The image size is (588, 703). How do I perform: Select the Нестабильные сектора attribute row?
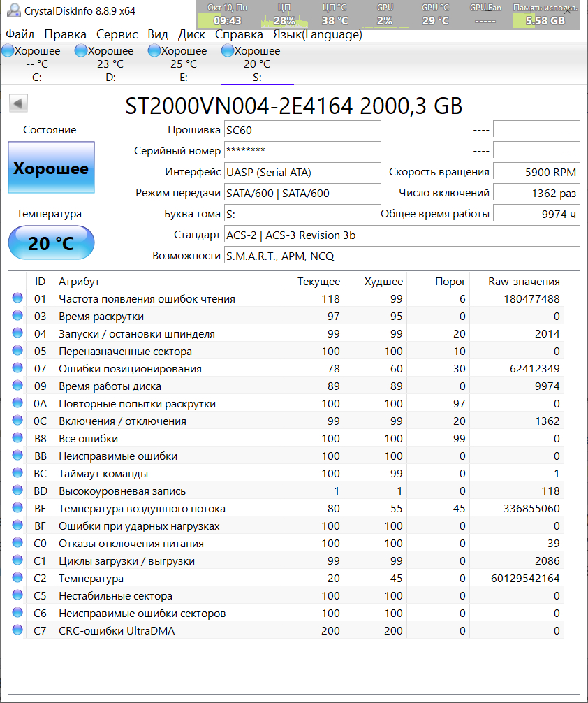point(115,596)
